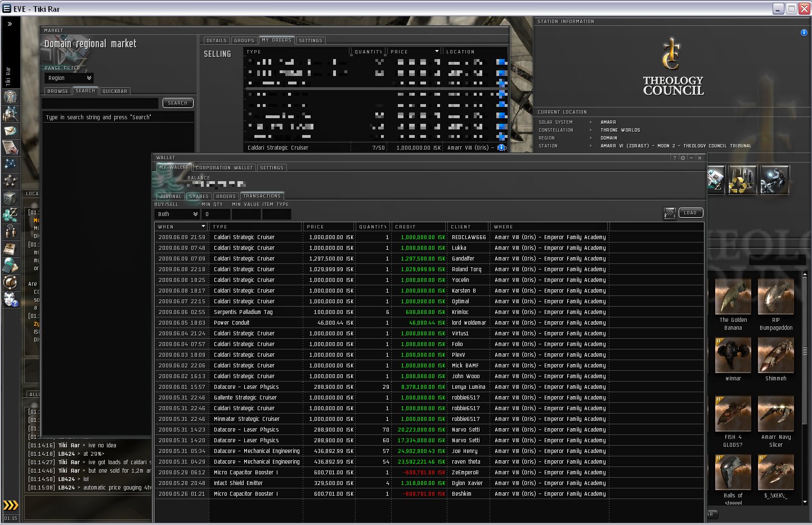Open the chat Channels icon in sidebar

pyautogui.click(x=10, y=232)
